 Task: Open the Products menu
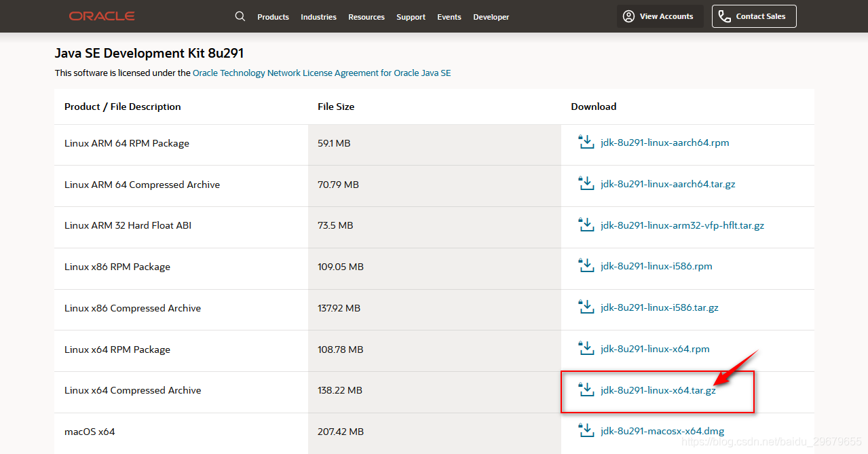[x=273, y=17]
